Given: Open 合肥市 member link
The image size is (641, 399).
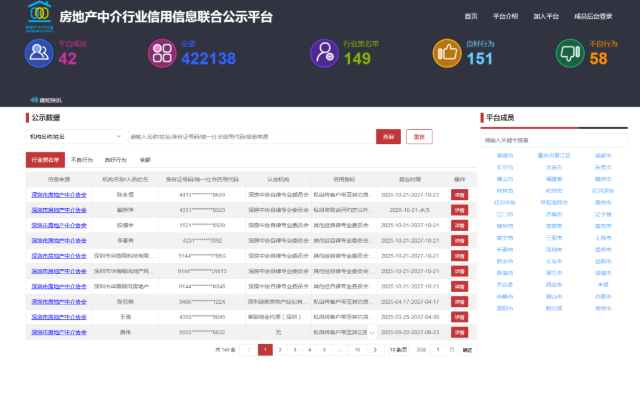Looking at the screenshot, I should [603, 296].
